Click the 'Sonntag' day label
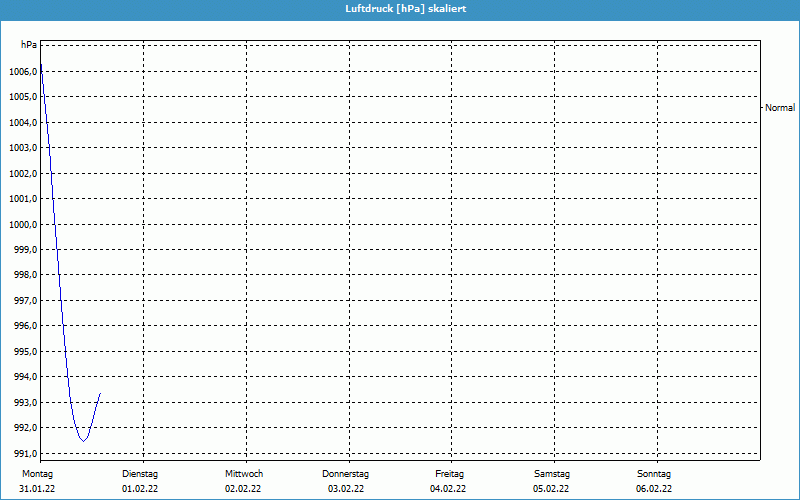Screen dimensions: 800x500 click(x=654, y=474)
